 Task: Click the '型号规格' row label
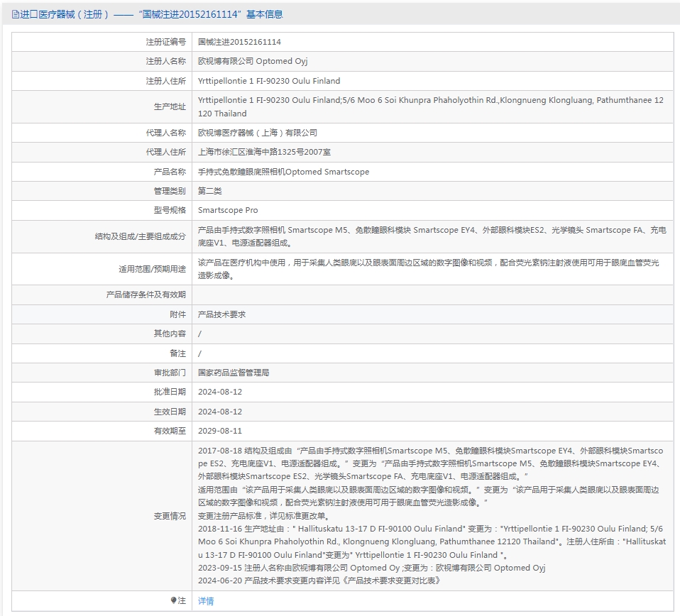[170, 210]
